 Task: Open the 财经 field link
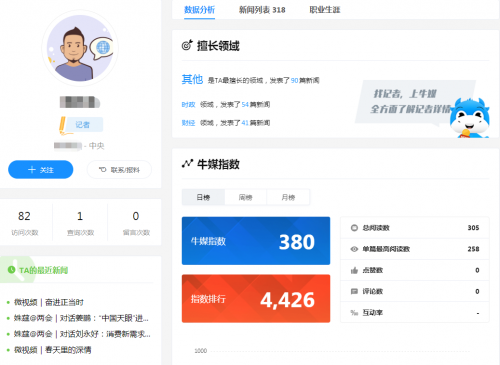pos(188,123)
